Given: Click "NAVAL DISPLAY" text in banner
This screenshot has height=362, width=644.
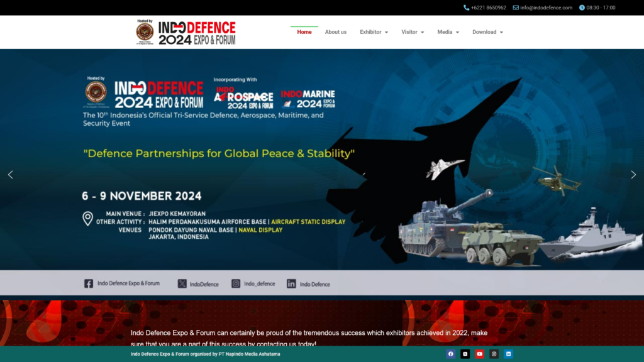Looking at the screenshot, I should click(260, 230).
